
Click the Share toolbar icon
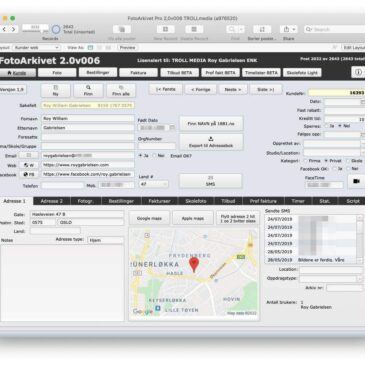pos(286,29)
